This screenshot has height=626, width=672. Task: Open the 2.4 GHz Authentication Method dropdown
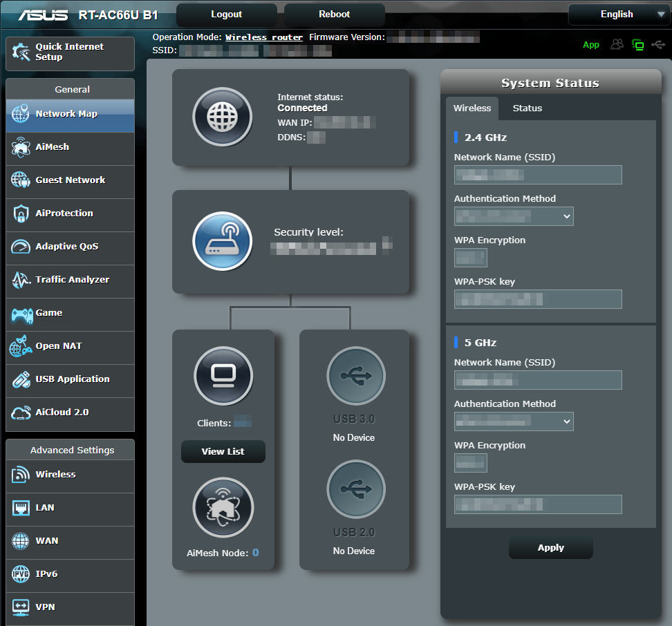tap(514, 216)
